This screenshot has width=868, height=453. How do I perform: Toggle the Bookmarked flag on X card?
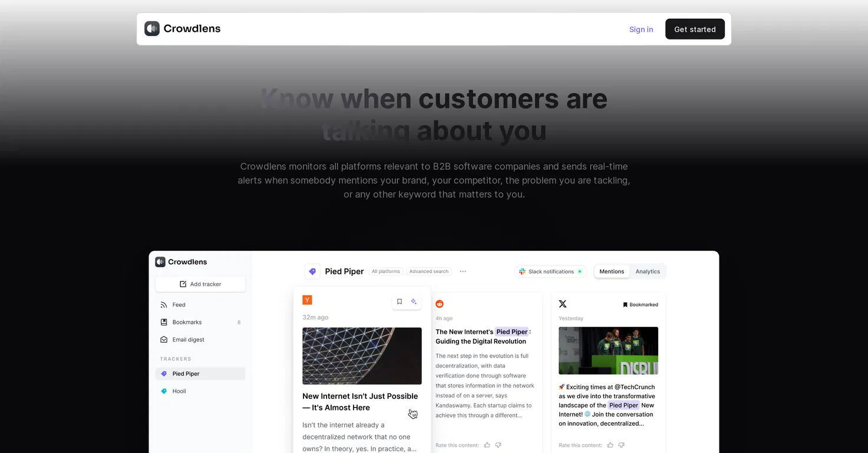pyautogui.click(x=640, y=305)
